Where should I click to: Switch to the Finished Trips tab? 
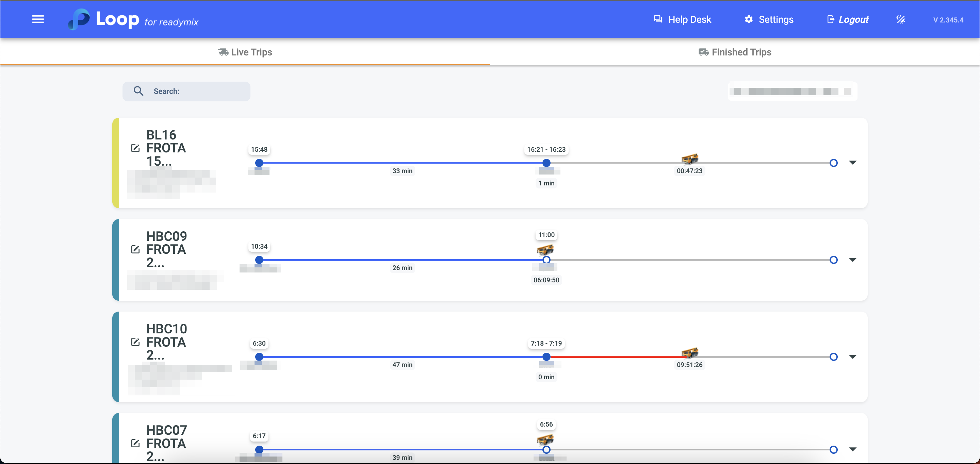pyautogui.click(x=735, y=52)
